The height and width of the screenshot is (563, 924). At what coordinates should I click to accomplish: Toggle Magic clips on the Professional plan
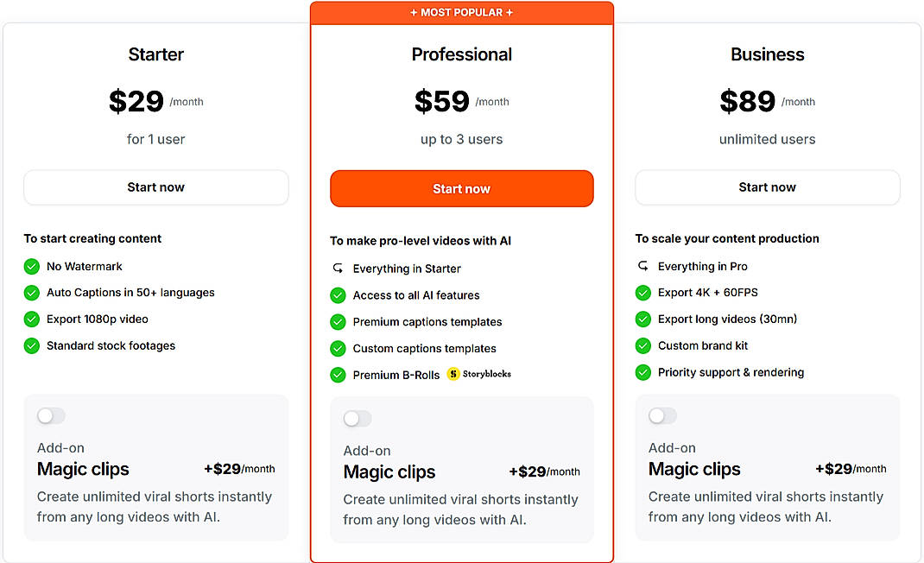[x=357, y=418]
